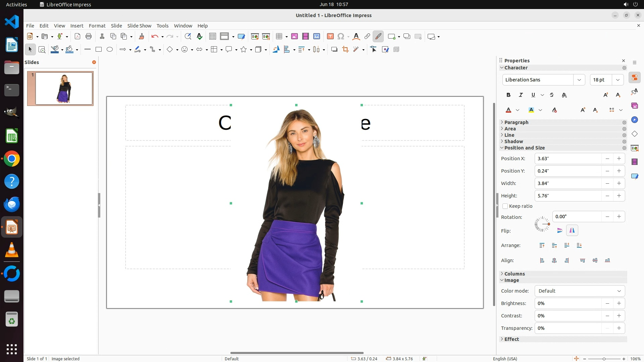
Task: Expand the Paragraph section
Action: (x=516, y=122)
